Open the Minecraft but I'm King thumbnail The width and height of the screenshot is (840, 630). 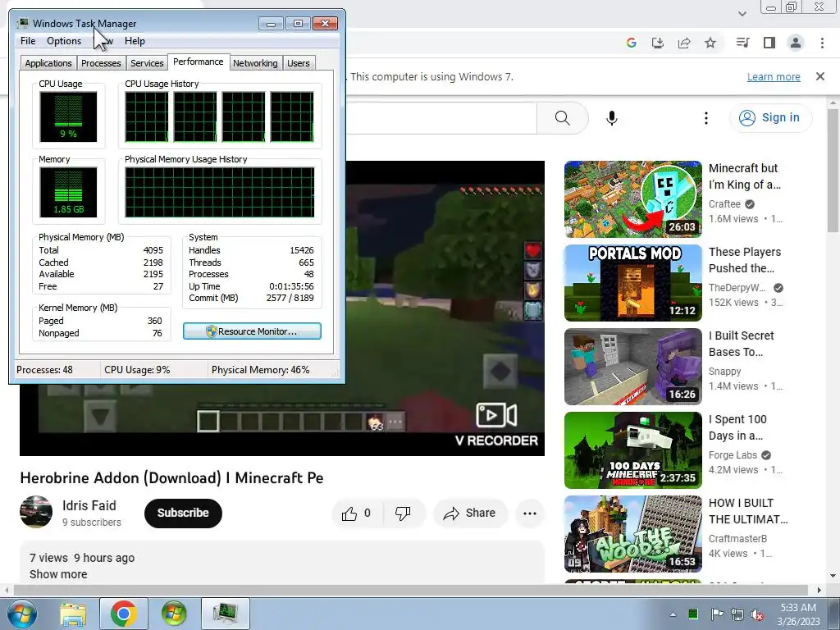point(632,199)
